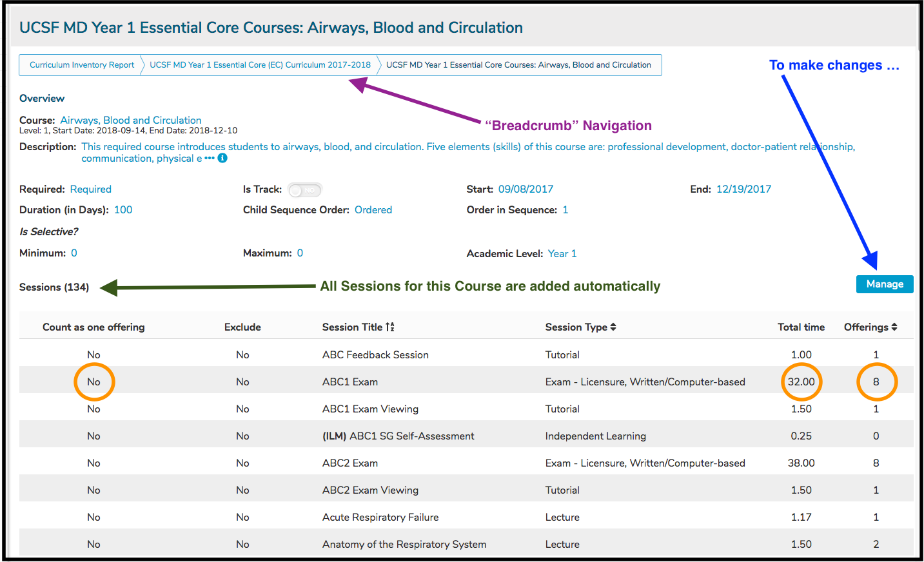Change Academic Level Year 1
This screenshot has width=924, height=562.
click(x=562, y=253)
